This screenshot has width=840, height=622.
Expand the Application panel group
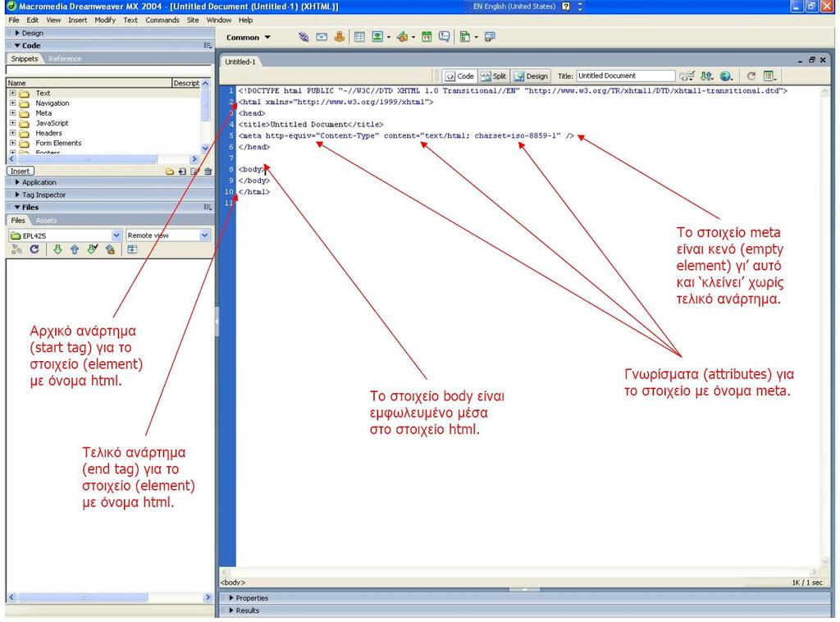coord(18,182)
